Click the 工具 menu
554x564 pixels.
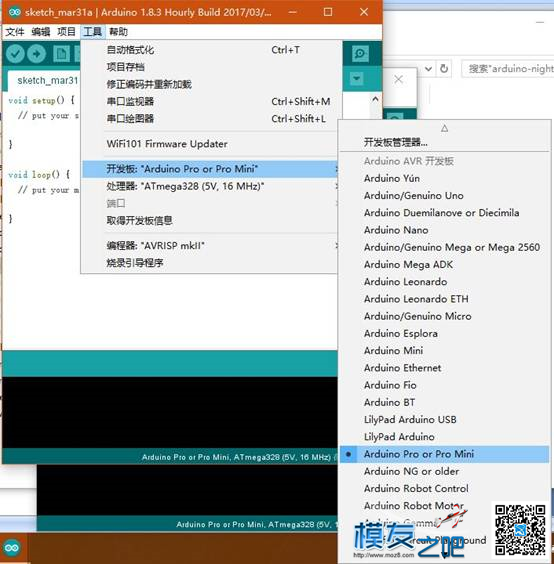click(92, 32)
